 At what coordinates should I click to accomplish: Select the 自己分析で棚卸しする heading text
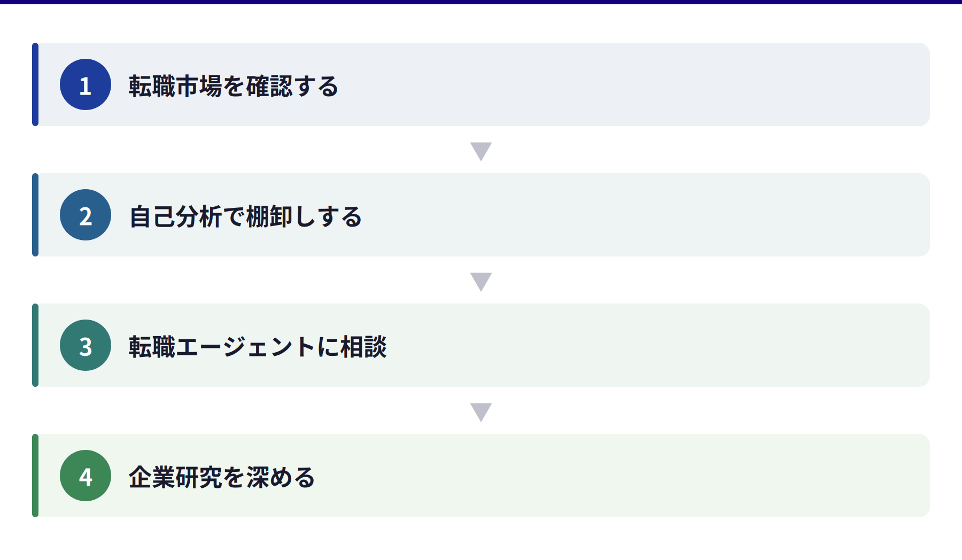point(245,216)
